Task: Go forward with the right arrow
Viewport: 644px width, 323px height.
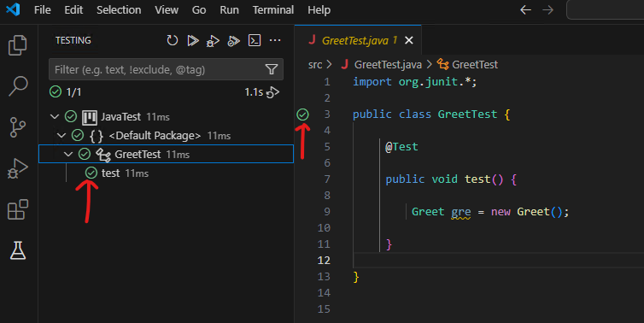Action: [547, 10]
